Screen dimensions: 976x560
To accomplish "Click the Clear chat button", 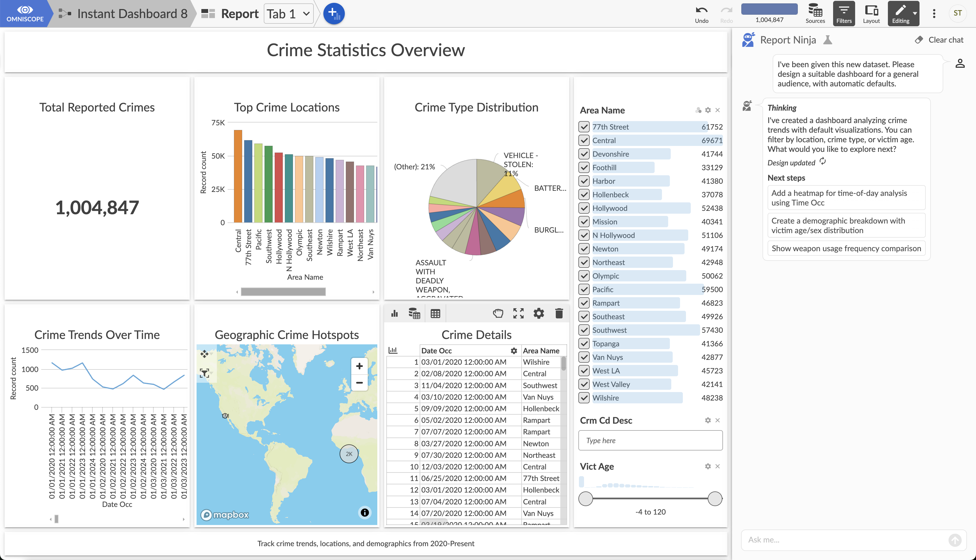I will pos(939,40).
